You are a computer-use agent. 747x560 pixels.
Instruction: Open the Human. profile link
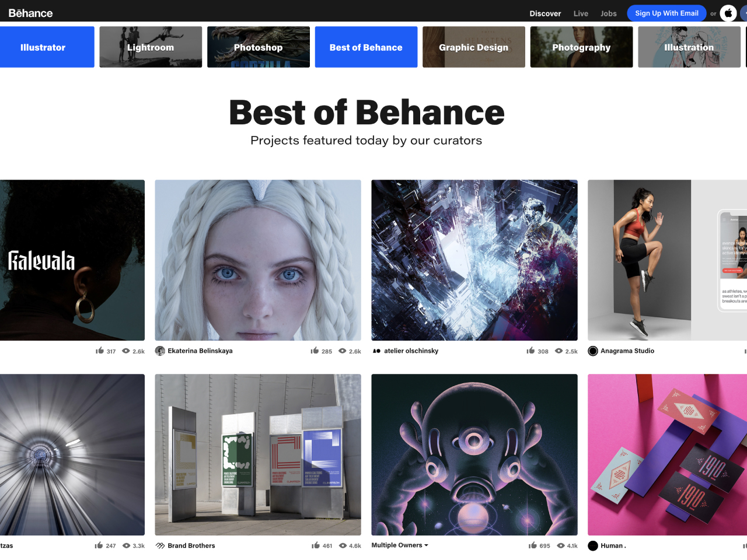(613, 545)
